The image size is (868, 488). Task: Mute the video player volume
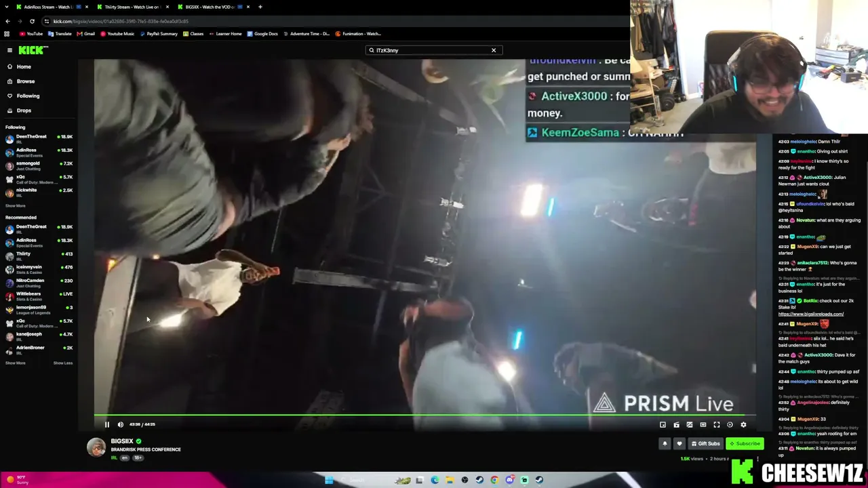coord(121,424)
